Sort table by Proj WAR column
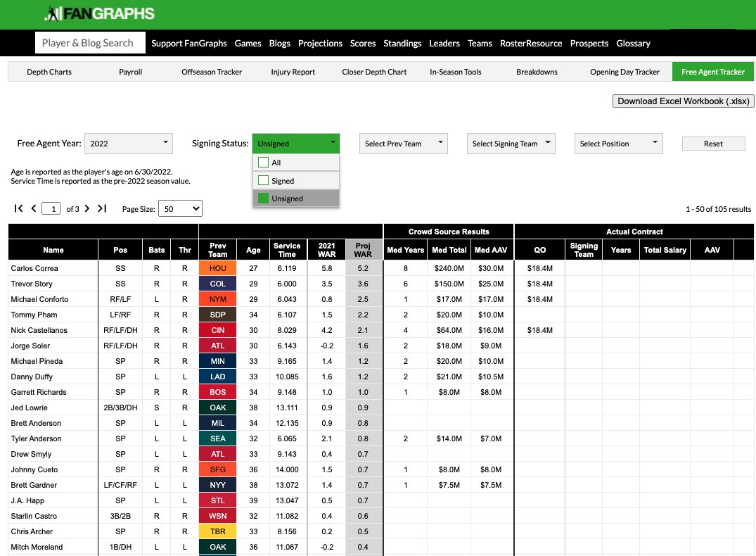 [363, 250]
